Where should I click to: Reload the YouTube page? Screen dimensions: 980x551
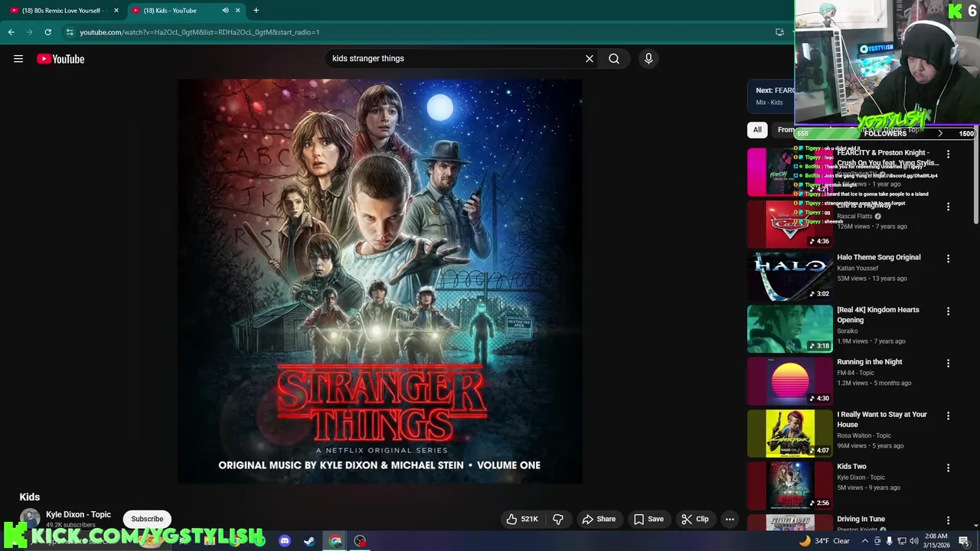47,32
